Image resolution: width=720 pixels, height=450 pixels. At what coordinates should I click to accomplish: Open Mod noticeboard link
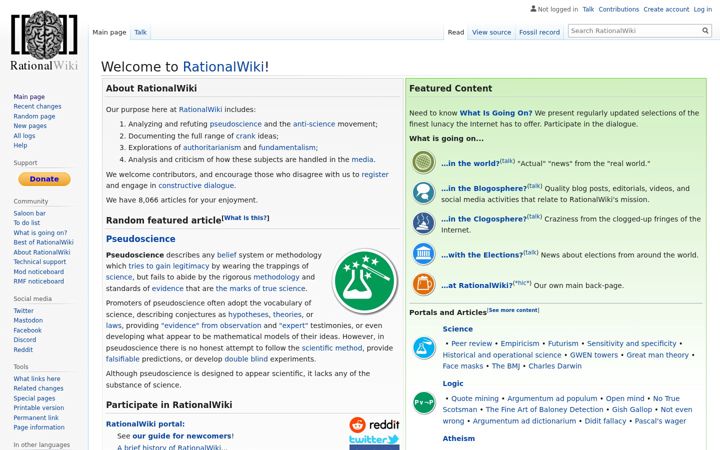pyautogui.click(x=39, y=271)
